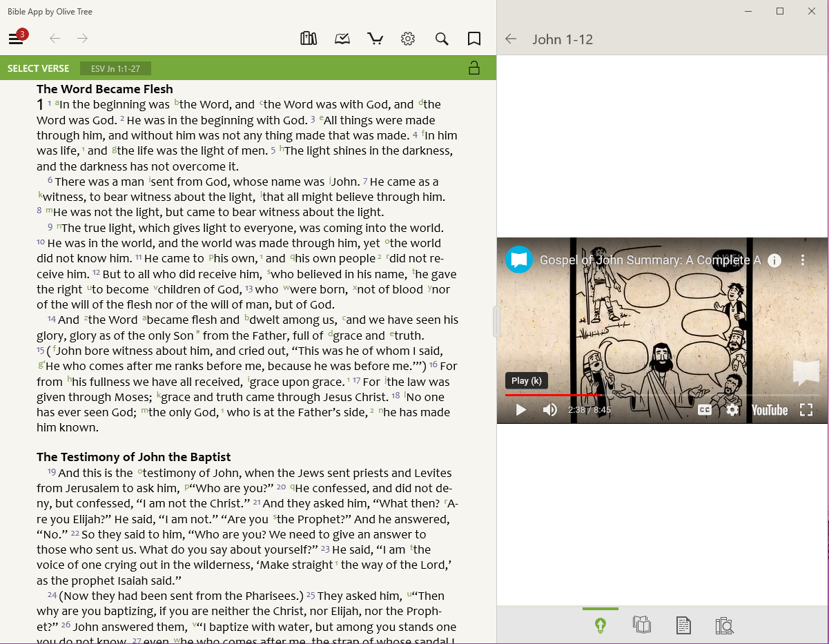Click the Gospel of John Summary video title
The width and height of the screenshot is (829, 644).
650,260
